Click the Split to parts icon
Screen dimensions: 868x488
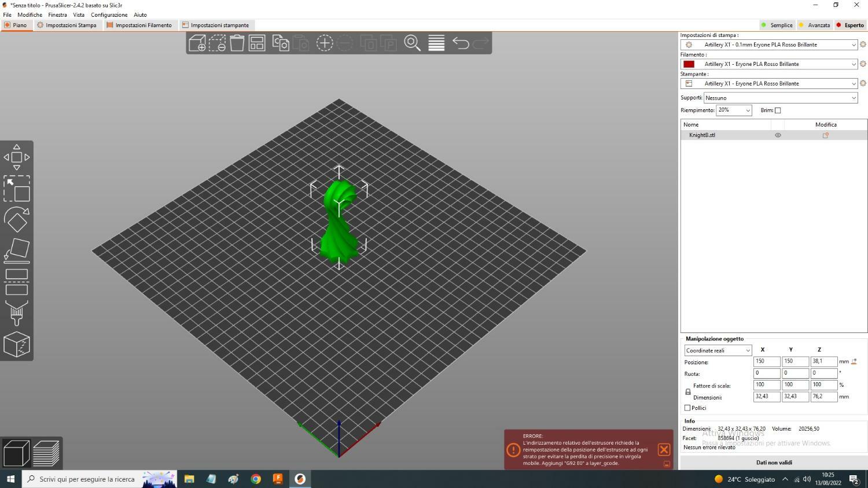[388, 43]
